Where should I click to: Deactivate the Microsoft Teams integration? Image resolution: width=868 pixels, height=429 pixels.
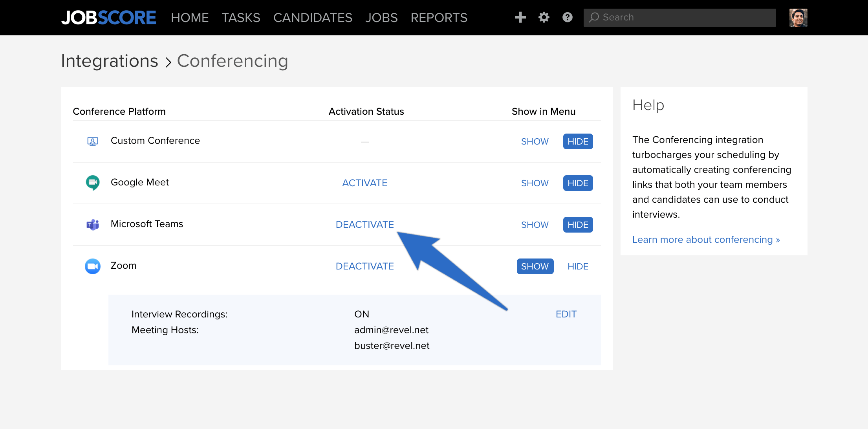point(365,225)
